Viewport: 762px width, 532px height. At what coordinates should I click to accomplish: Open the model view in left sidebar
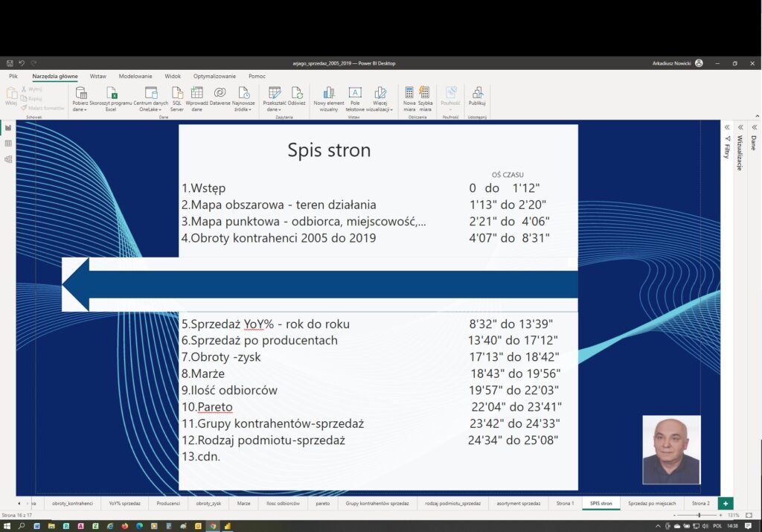pos(8,159)
